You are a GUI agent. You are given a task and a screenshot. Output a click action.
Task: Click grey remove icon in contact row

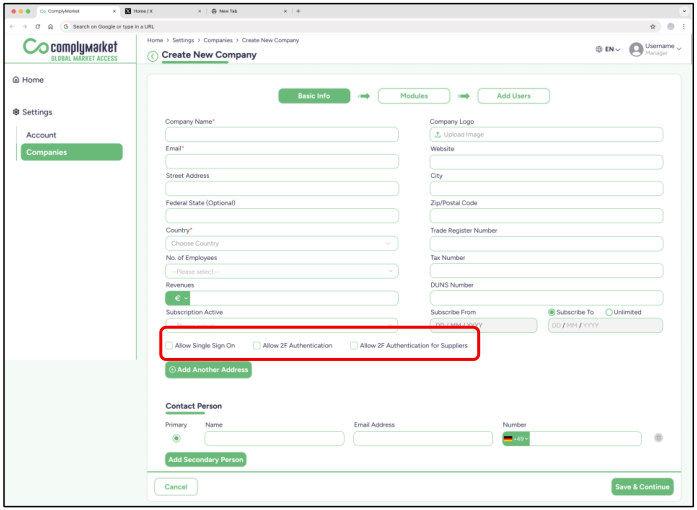point(658,438)
